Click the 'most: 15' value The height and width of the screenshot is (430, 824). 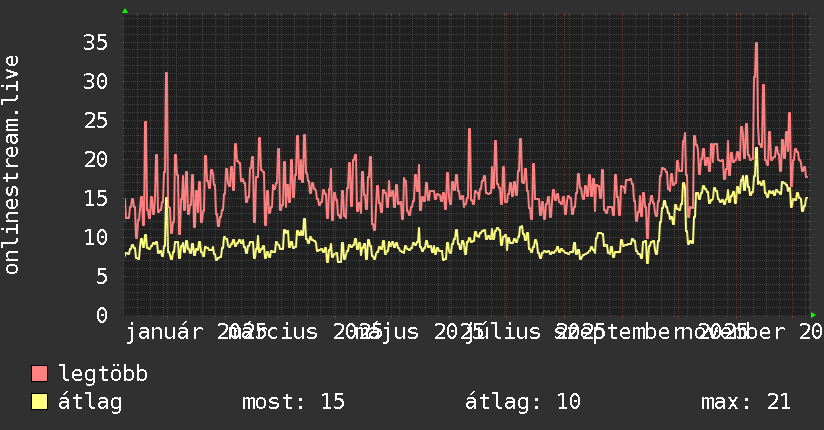click(x=293, y=402)
